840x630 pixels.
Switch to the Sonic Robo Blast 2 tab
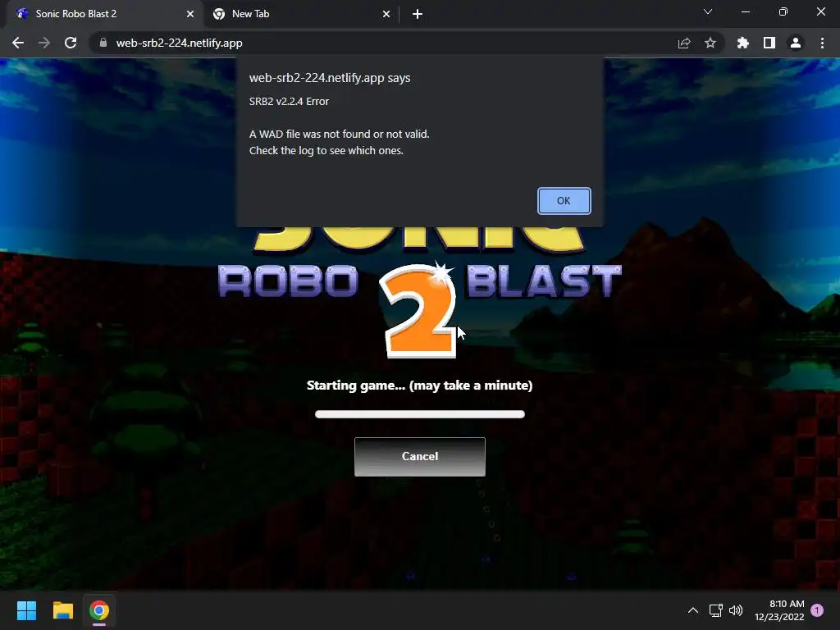click(x=104, y=14)
